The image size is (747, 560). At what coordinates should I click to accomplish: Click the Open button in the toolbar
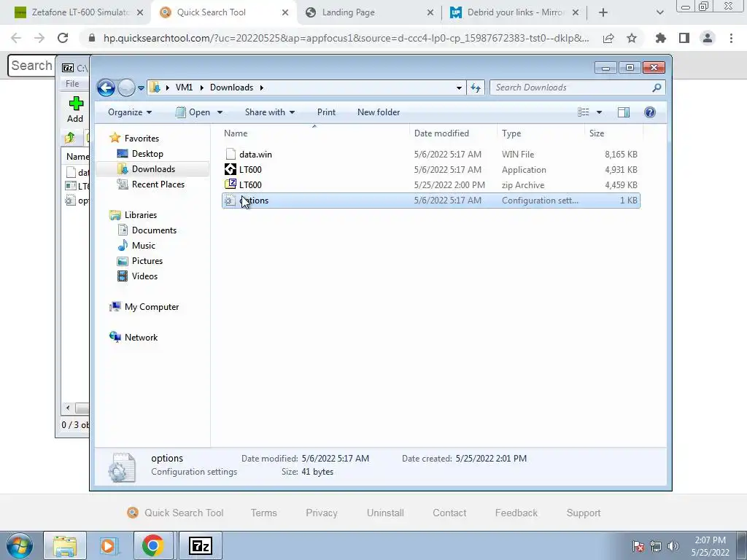193,112
